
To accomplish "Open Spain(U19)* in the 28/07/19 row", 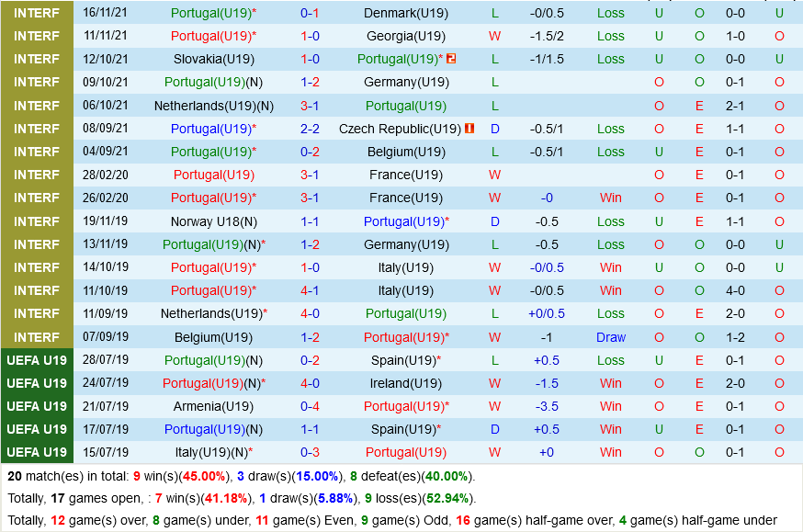I will 406,360.
